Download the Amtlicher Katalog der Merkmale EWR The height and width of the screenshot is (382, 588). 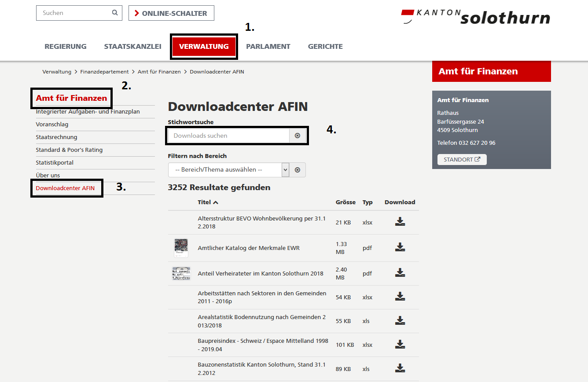coord(400,247)
